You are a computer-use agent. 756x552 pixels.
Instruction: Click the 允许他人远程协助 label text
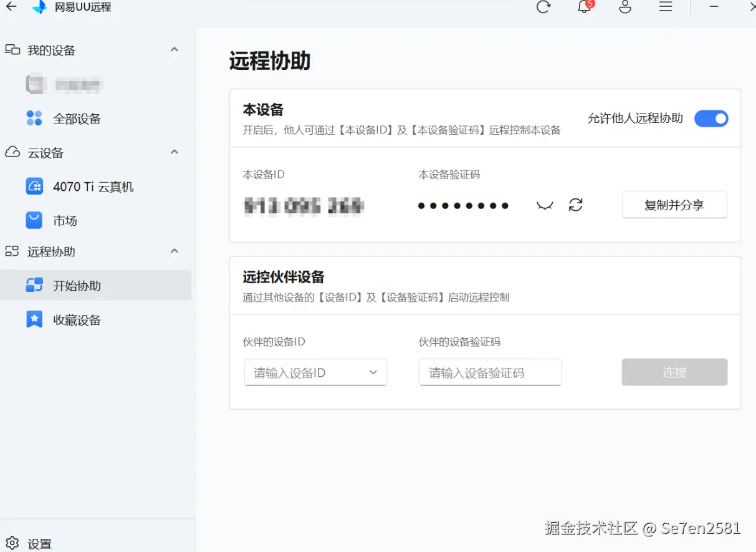pos(635,119)
